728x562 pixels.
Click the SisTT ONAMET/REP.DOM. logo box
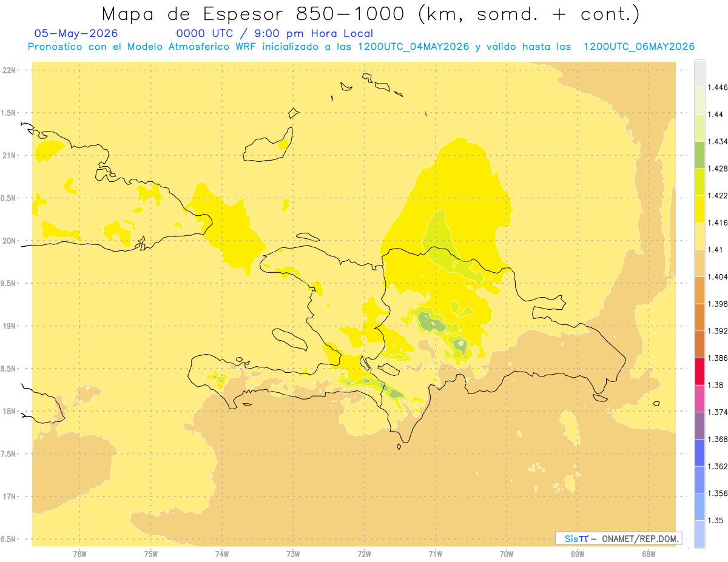(619, 538)
